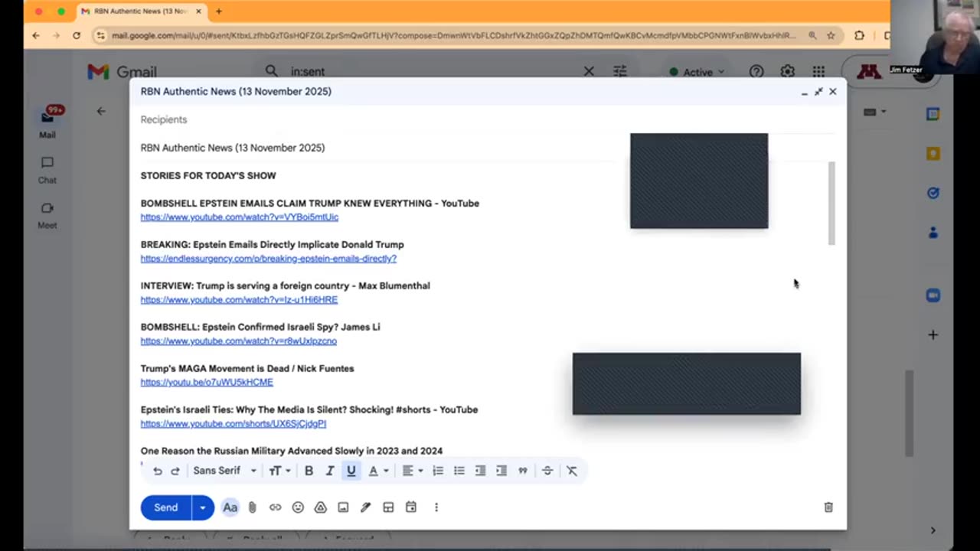Clear the in:sent search query
Image resolution: width=980 pixels, height=551 pixels.
pyautogui.click(x=589, y=71)
